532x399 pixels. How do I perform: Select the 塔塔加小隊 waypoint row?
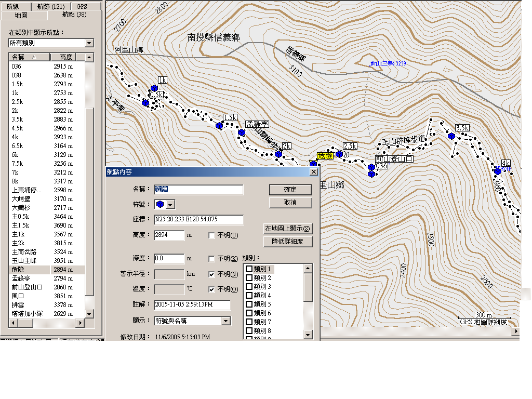pyautogui.click(x=47, y=314)
